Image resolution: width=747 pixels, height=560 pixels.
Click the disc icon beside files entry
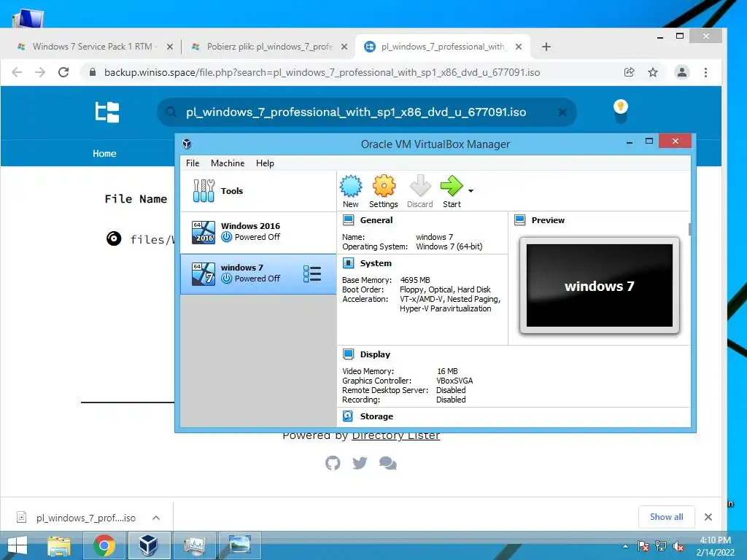[x=114, y=238]
